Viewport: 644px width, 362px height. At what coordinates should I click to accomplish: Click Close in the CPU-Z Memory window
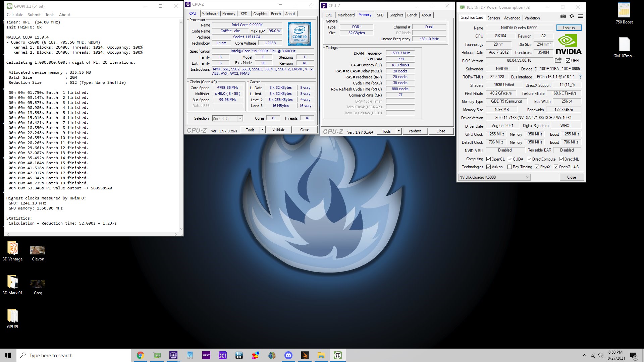[x=441, y=131]
